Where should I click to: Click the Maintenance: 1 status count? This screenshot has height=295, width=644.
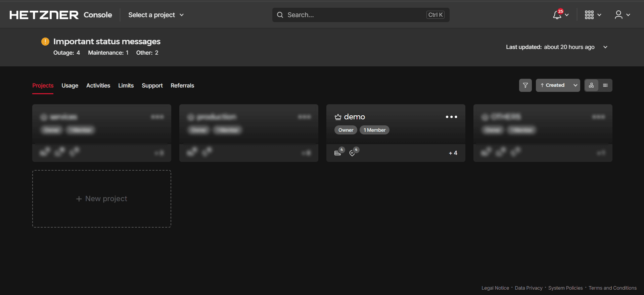point(108,53)
